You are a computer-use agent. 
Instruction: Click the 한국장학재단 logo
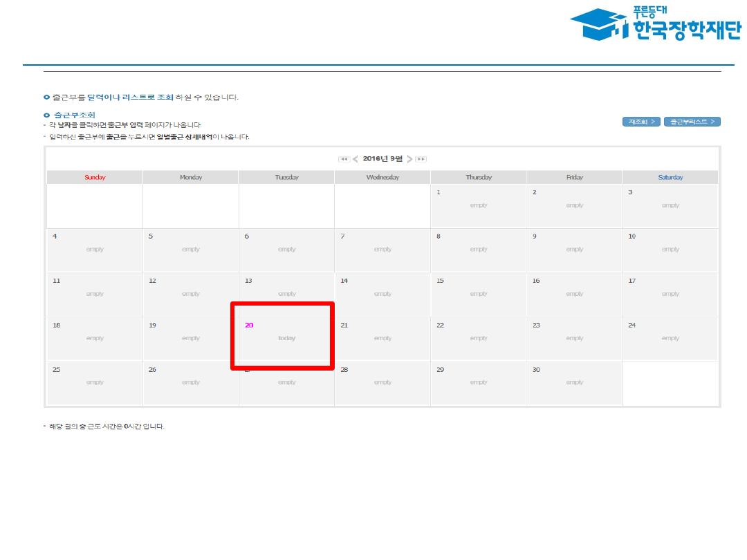(654, 24)
